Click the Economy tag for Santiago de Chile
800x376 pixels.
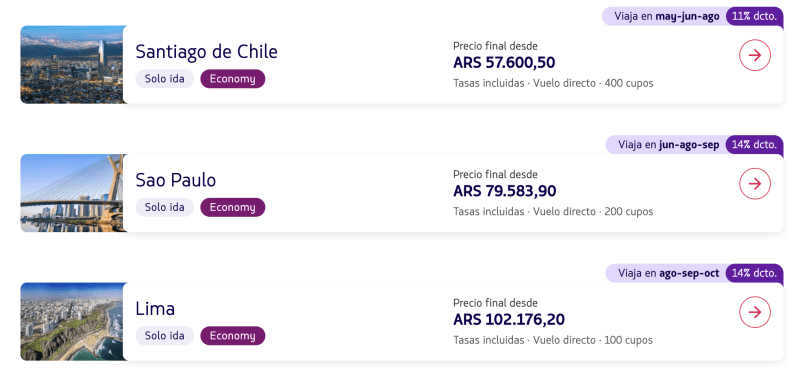[x=233, y=79]
